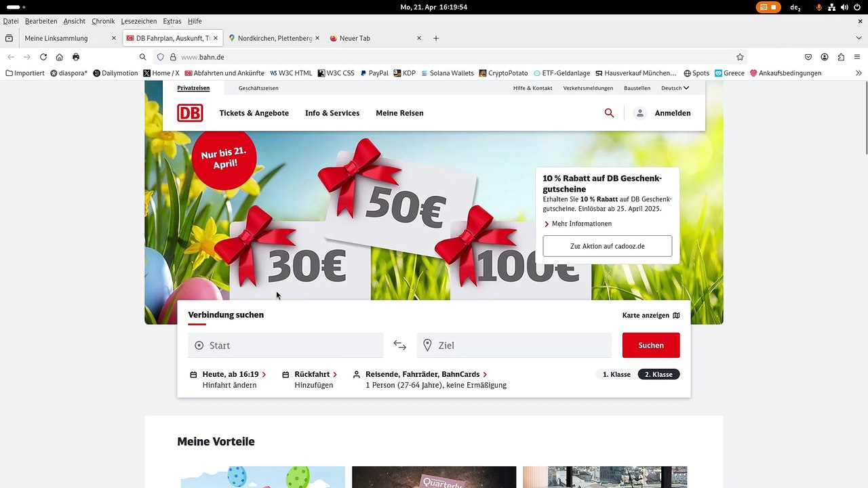The width and height of the screenshot is (868, 488).
Task: Click the Anmelden user avatar icon
Action: pyautogui.click(x=639, y=113)
